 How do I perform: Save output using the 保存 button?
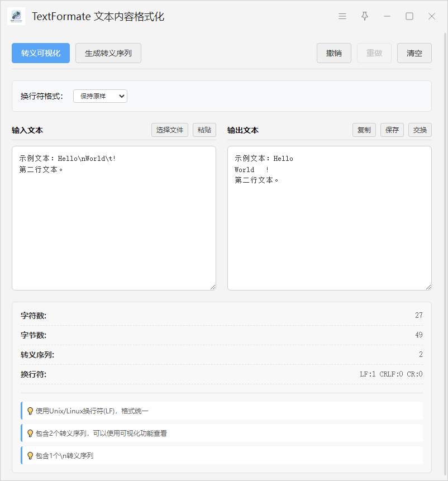coord(392,130)
